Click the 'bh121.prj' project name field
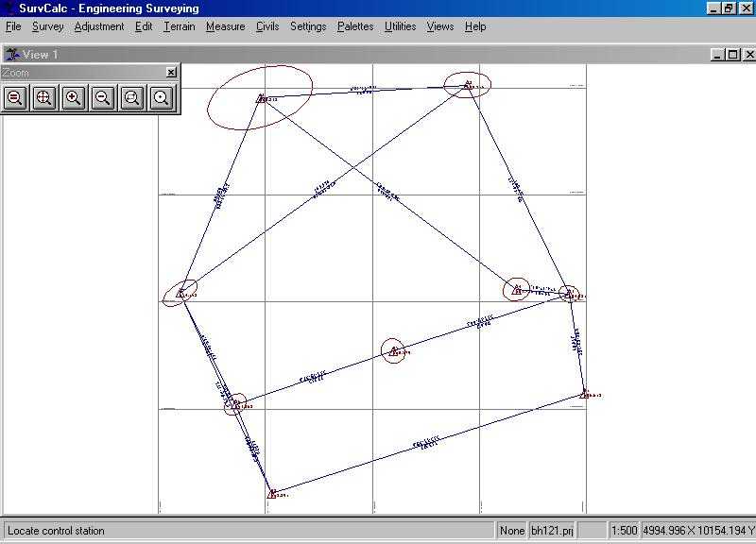Viewport: 756px width, 544px height. [552, 531]
